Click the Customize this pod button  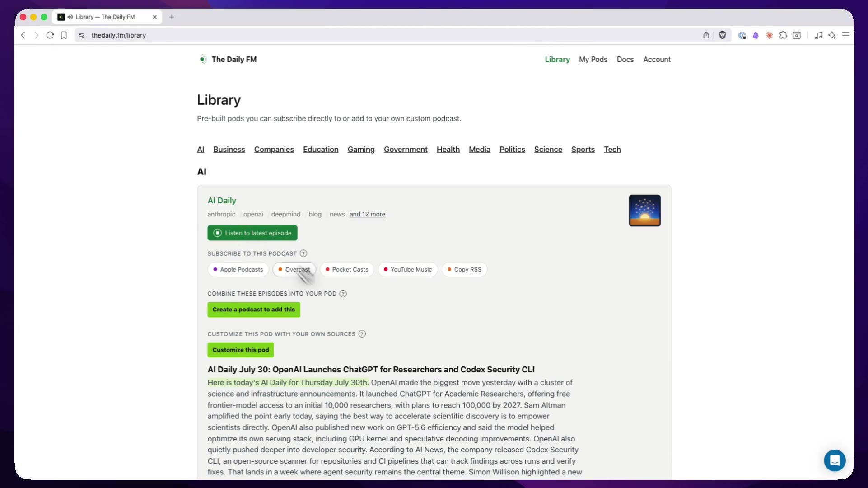click(x=241, y=350)
